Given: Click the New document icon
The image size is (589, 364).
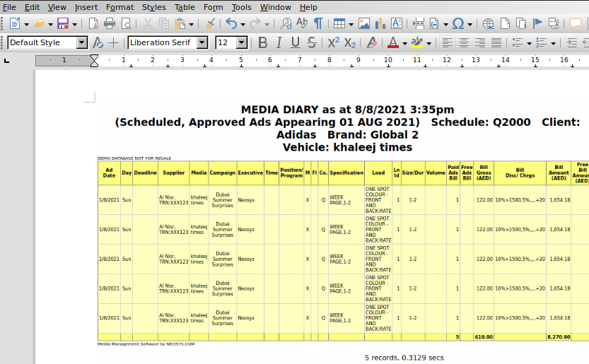Looking at the screenshot, I should [15, 23].
